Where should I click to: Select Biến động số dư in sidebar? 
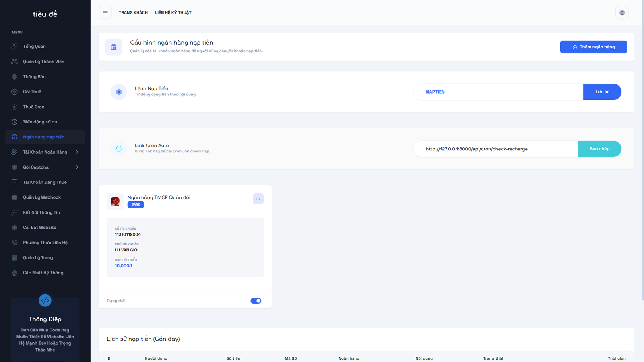[x=40, y=122]
